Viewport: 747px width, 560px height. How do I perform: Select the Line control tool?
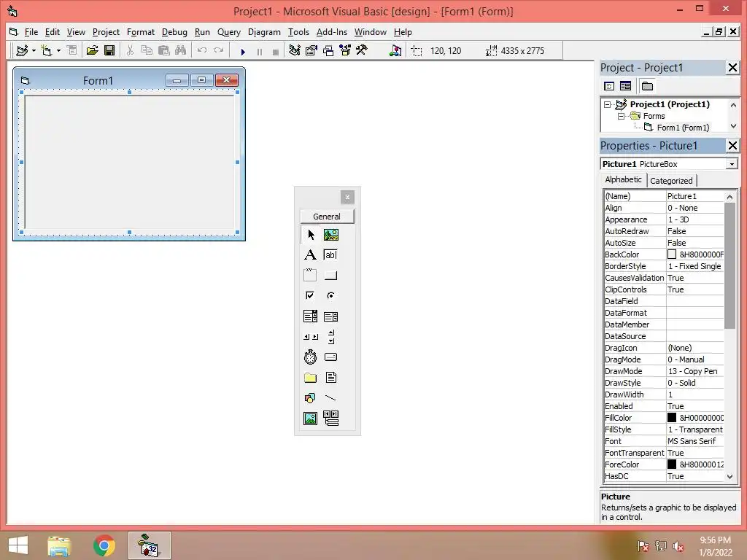tap(331, 397)
